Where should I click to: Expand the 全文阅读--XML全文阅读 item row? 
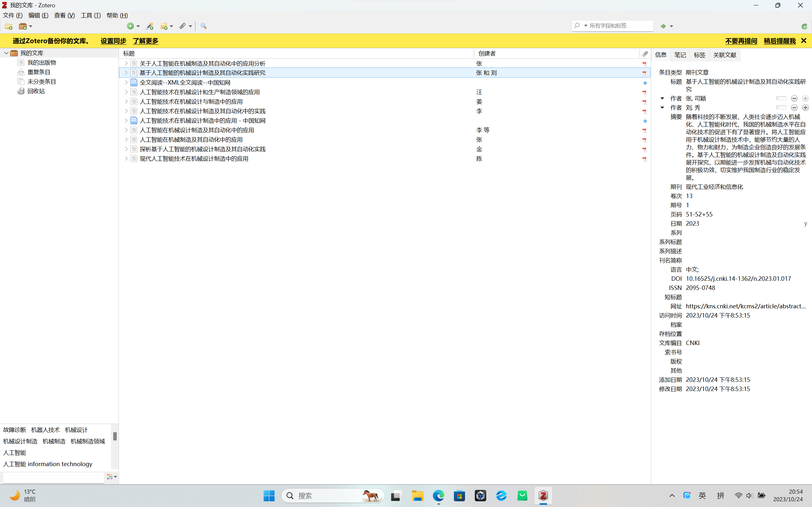(126, 82)
